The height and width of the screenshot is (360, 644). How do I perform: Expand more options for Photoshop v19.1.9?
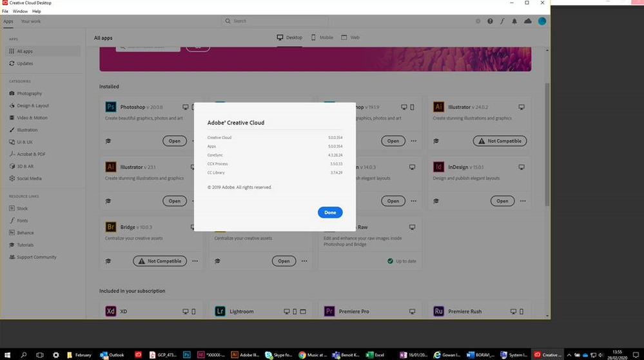pos(414,141)
